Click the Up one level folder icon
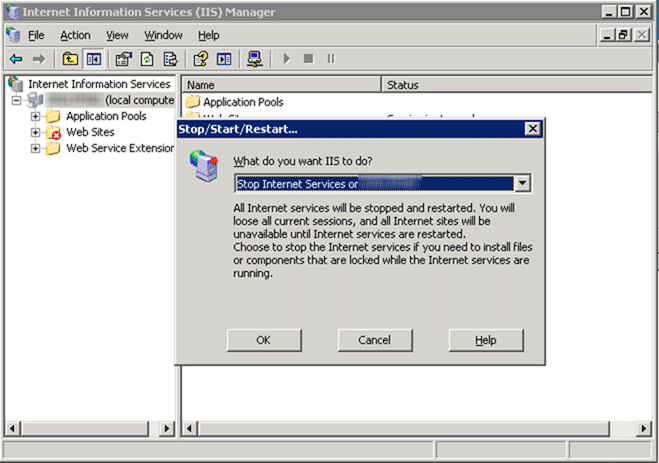Viewport: 659px width, 463px height. point(70,59)
